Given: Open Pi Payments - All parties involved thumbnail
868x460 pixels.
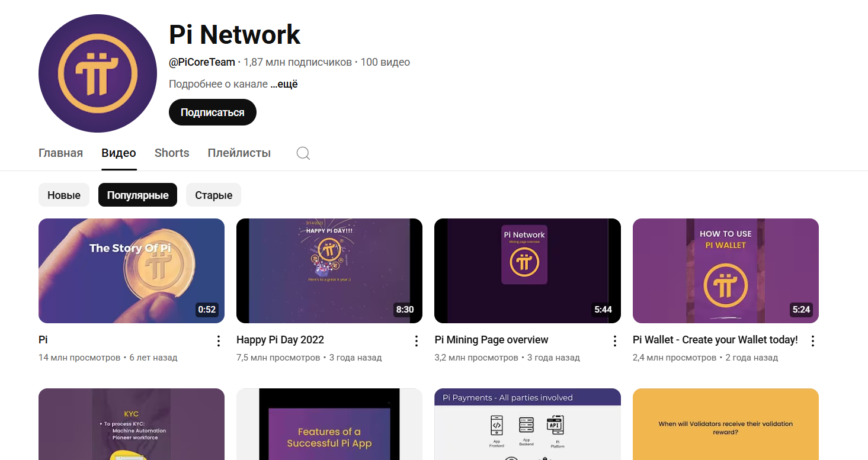Looking at the screenshot, I should point(527,424).
